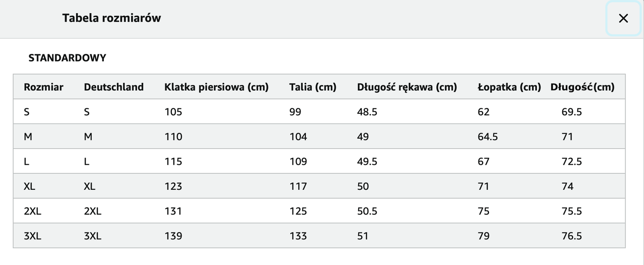Click the STANDARDOWY section label

point(67,58)
